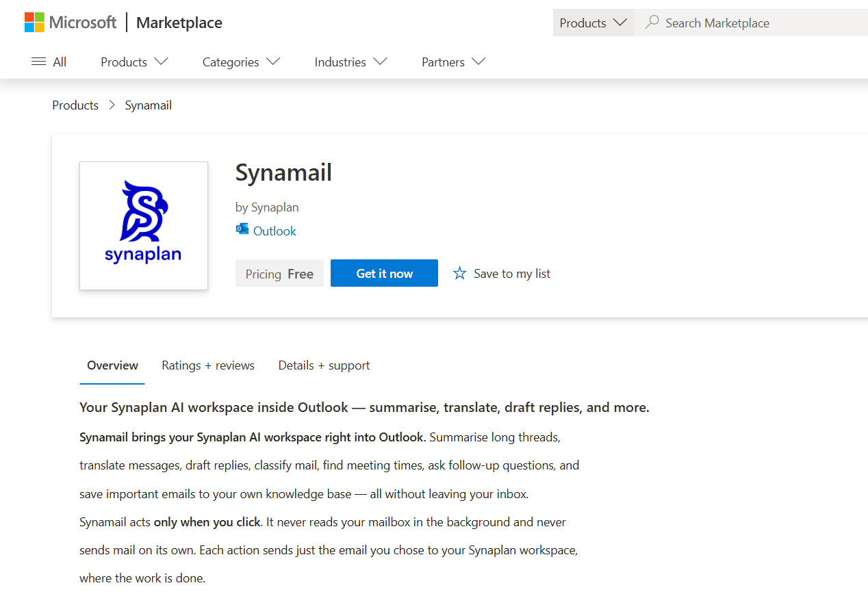Click the Synamail product title
This screenshot has height=594, width=868.
tap(283, 172)
